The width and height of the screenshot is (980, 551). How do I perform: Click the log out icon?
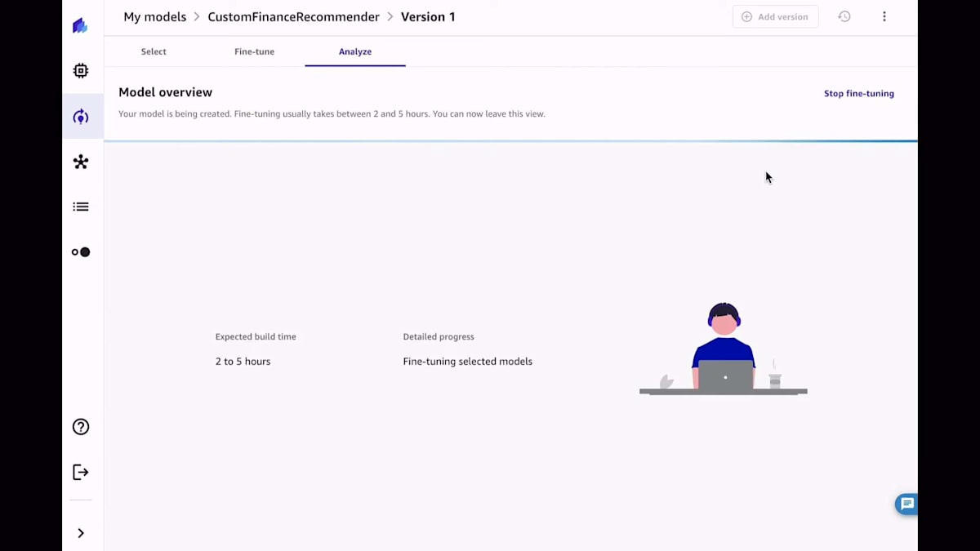(x=81, y=472)
